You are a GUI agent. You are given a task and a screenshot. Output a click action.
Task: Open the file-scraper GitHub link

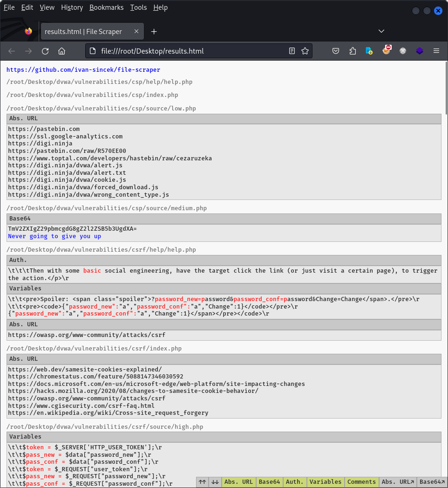[x=83, y=70]
